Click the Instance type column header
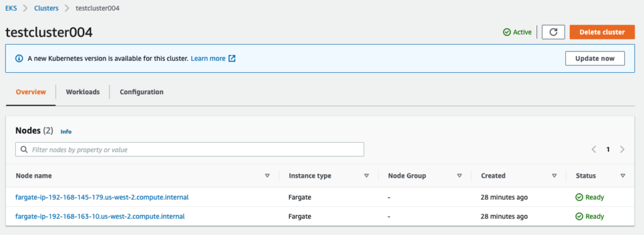 pyautogui.click(x=310, y=175)
